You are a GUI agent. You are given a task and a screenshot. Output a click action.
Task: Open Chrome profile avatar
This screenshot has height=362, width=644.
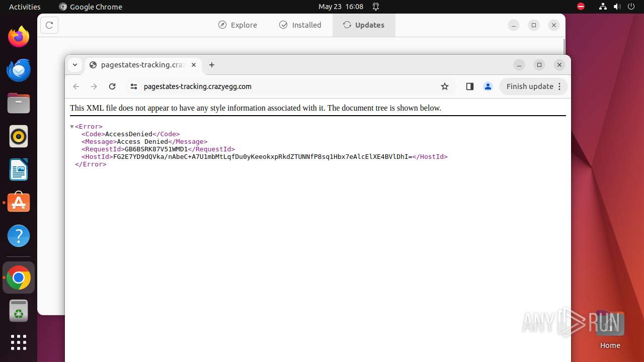click(488, 86)
